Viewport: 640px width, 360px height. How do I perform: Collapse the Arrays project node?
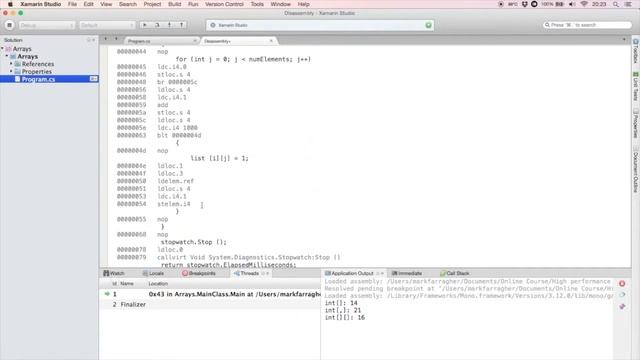[7, 56]
